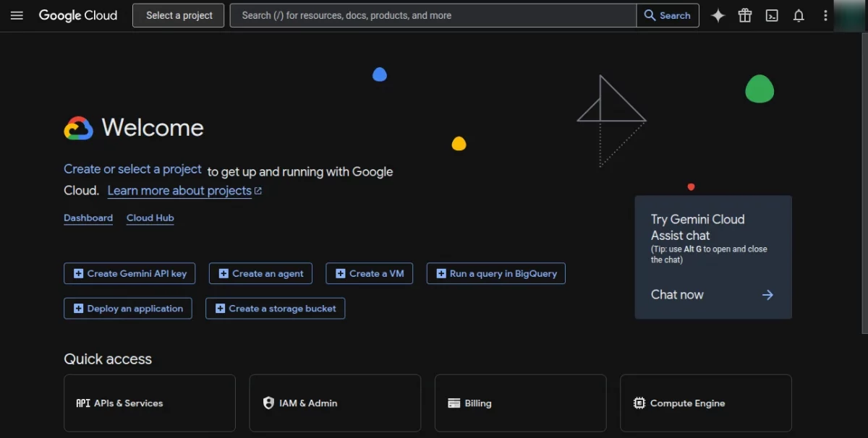This screenshot has width=868, height=438.
Task: Click Create a storage bucket button
Action: pos(276,309)
